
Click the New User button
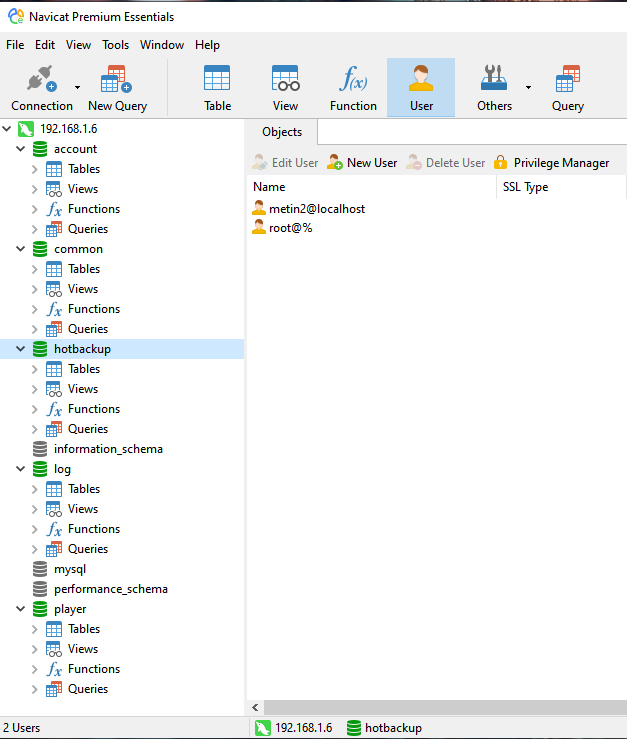coord(362,163)
